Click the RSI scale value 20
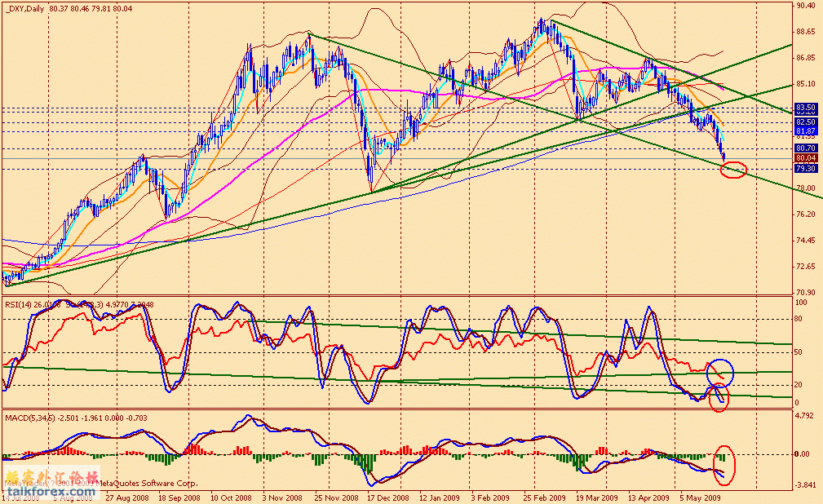Screen dimensions: 823x504 click(799, 385)
